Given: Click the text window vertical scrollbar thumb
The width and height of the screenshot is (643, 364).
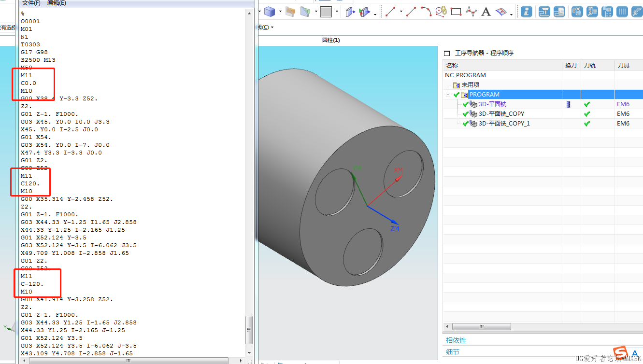Looking at the screenshot, I should click(250, 330).
